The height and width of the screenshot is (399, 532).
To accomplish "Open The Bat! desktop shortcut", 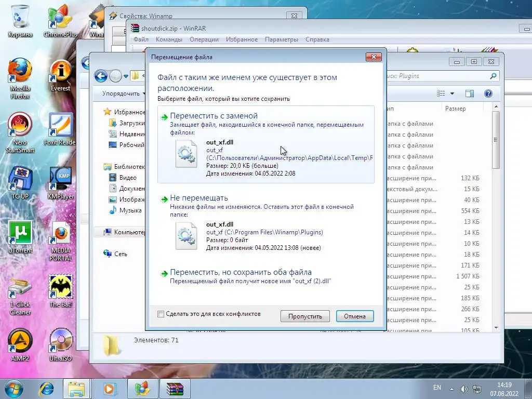I will pyautogui.click(x=60, y=291).
